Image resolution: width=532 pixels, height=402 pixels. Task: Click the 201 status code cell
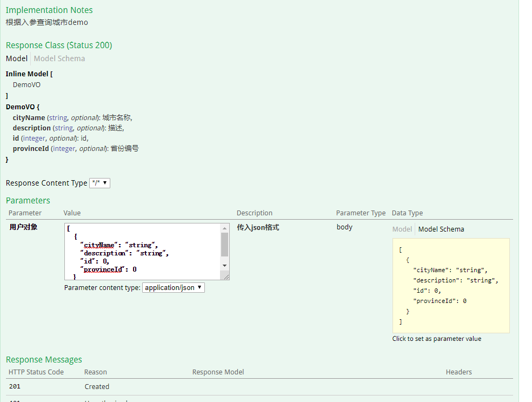pos(15,386)
